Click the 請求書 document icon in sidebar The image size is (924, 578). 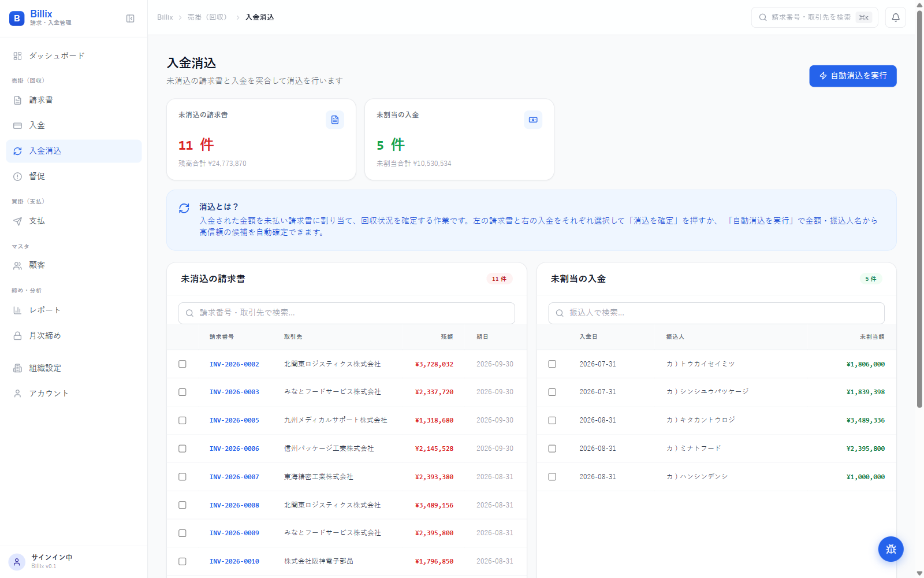(x=17, y=100)
